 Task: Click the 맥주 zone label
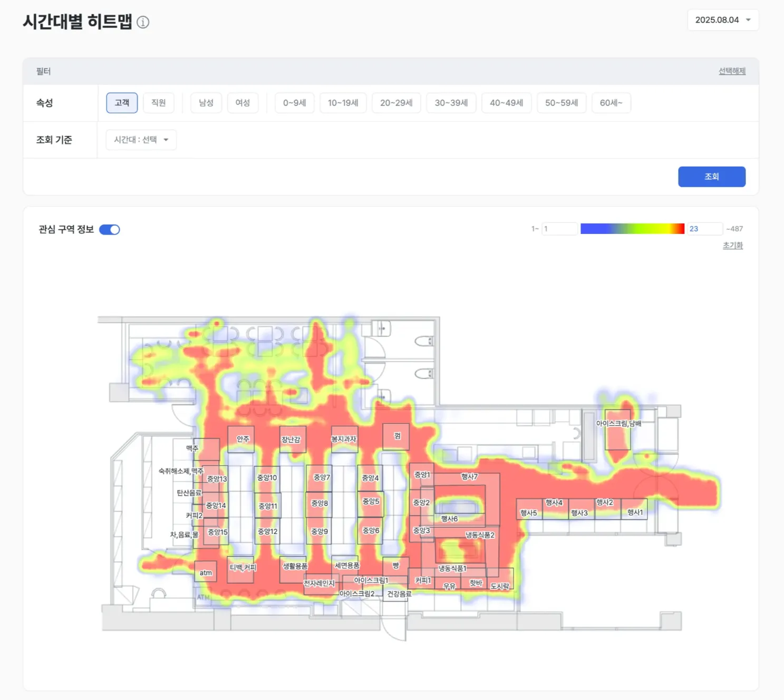click(x=192, y=449)
